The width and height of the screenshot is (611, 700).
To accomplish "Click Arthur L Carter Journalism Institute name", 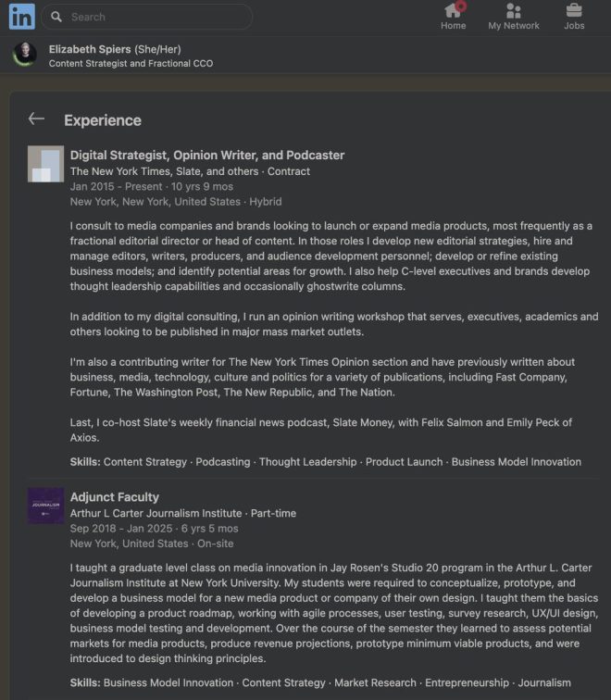I will point(156,513).
